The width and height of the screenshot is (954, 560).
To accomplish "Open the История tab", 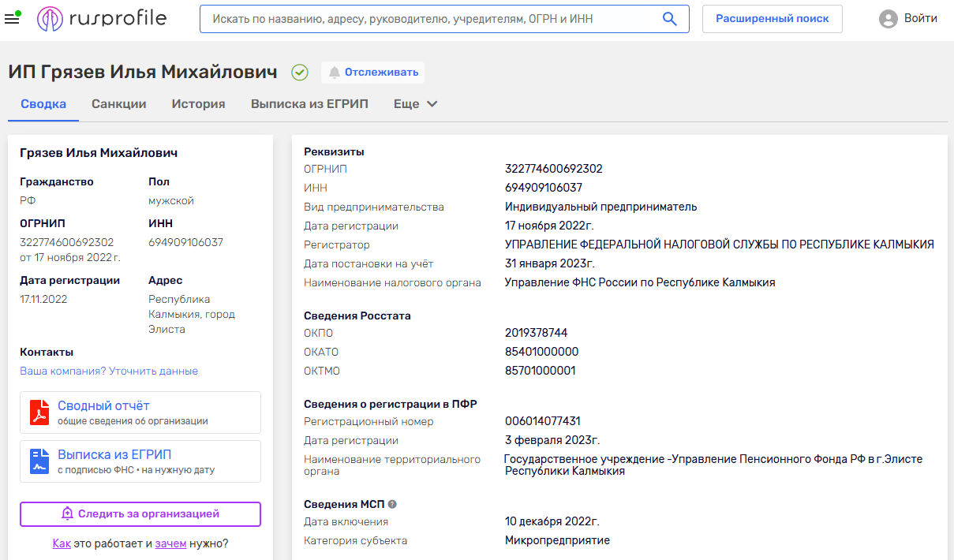I will 198,104.
